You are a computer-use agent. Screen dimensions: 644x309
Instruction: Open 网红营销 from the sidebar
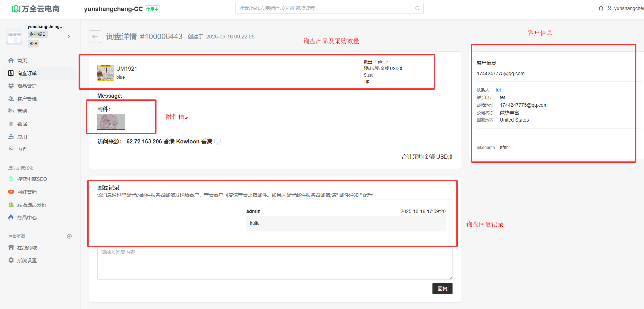point(27,192)
